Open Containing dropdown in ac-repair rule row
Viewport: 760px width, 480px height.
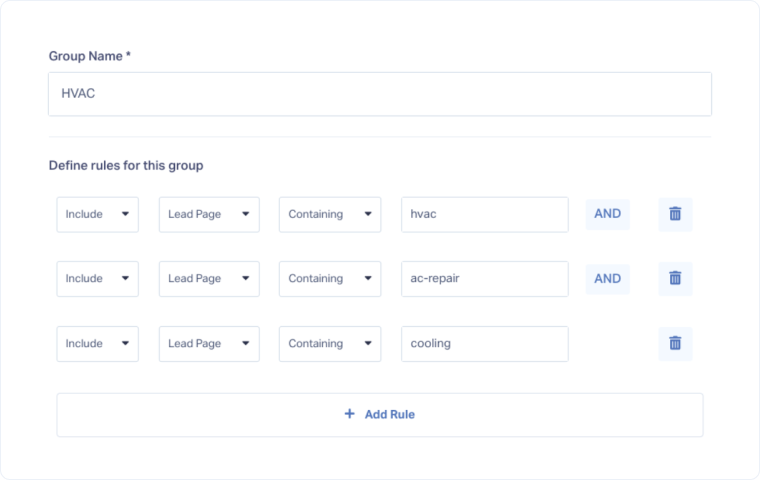(x=330, y=279)
